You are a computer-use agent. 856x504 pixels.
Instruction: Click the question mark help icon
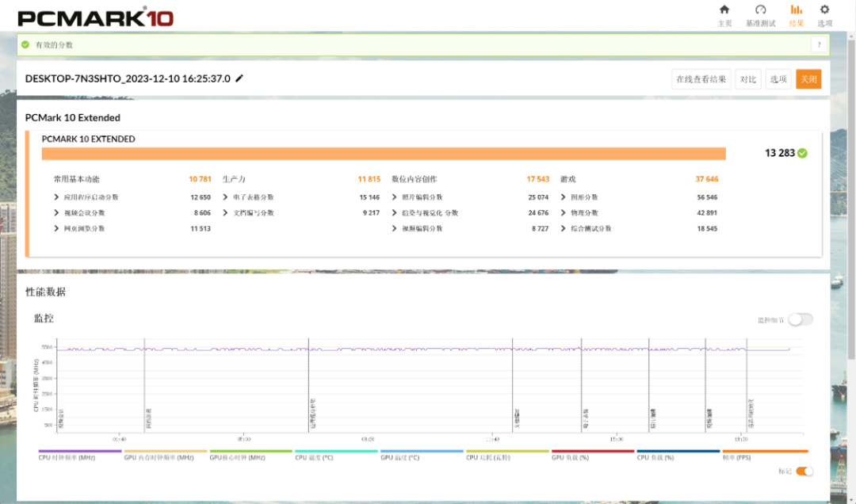tap(819, 45)
